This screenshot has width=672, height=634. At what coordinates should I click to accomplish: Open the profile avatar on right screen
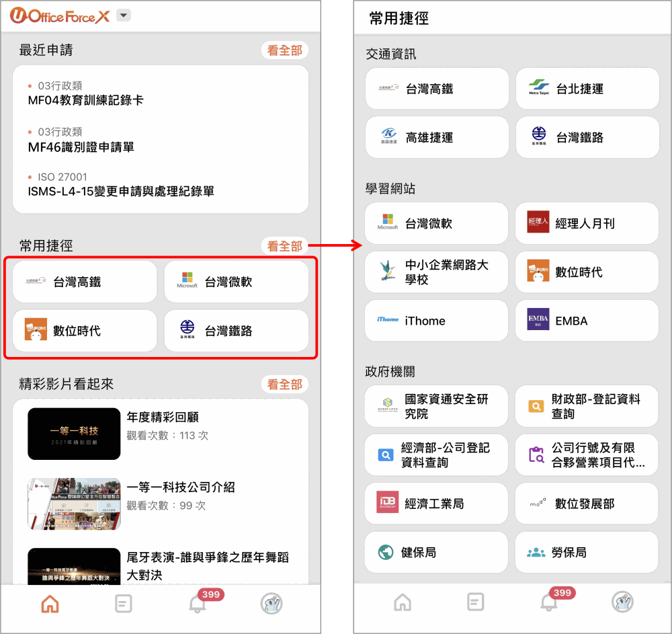[623, 602]
